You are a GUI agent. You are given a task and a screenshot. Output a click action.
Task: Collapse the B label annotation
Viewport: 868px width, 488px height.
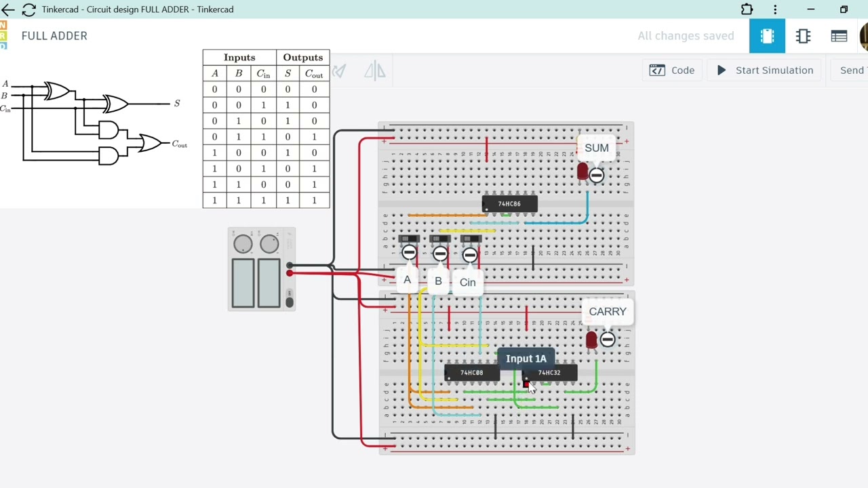[x=440, y=254]
